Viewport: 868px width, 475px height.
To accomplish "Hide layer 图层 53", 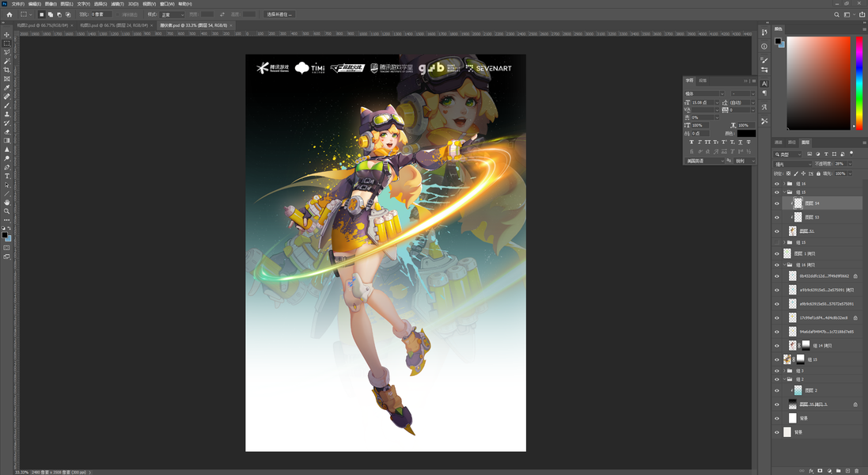I will (x=777, y=218).
